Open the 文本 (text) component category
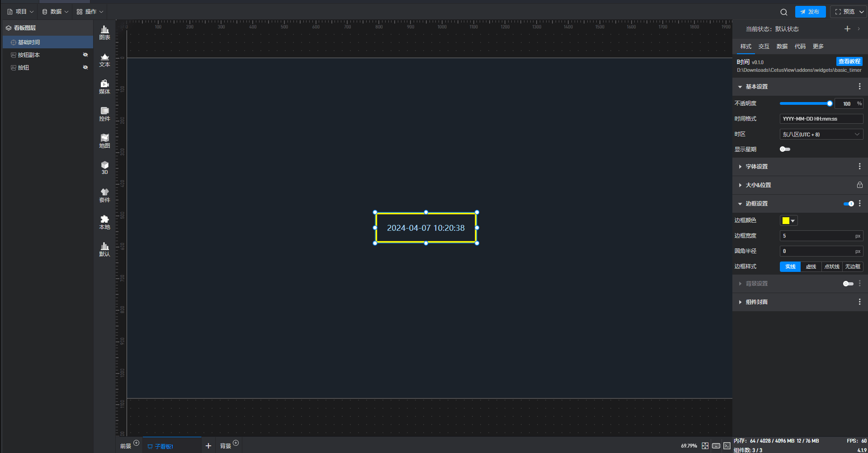This screenshot has height=453, width=868. click(104, 60)
